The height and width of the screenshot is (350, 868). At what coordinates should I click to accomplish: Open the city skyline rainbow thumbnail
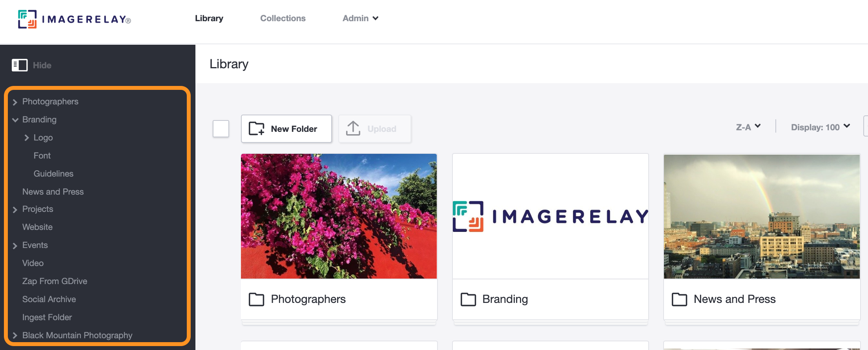click(762, 216)
